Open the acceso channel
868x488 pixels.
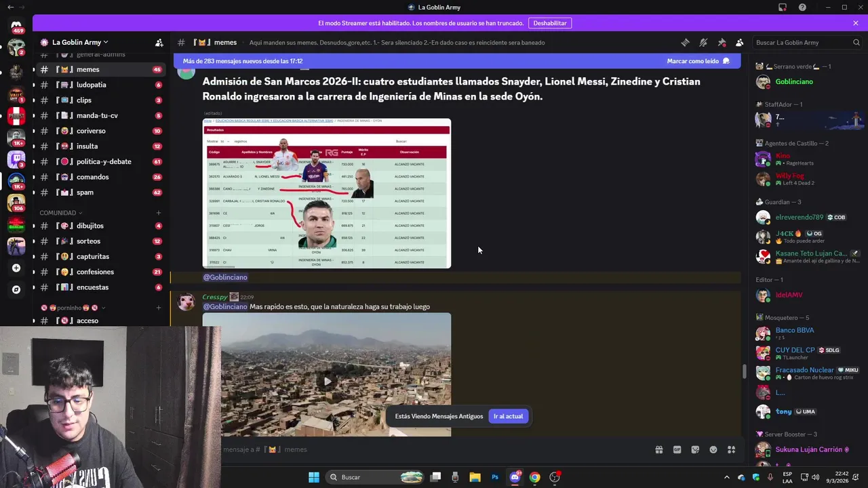point(100,321)
